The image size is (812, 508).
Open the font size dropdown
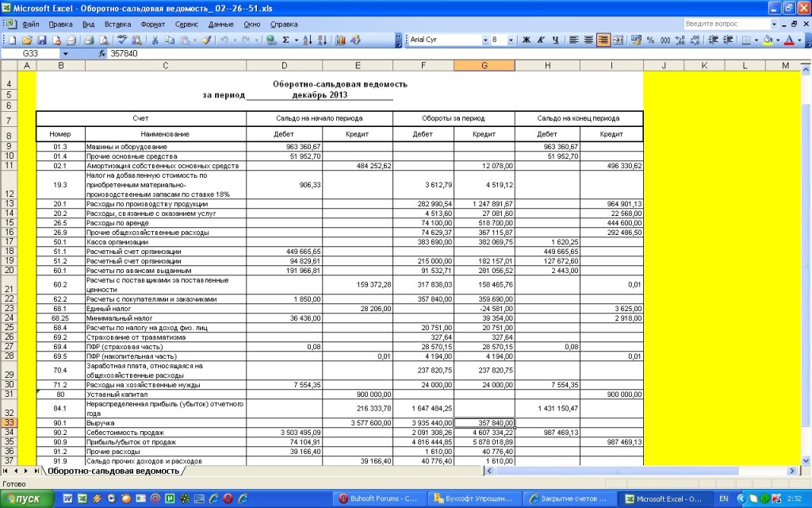pos(511,40)
